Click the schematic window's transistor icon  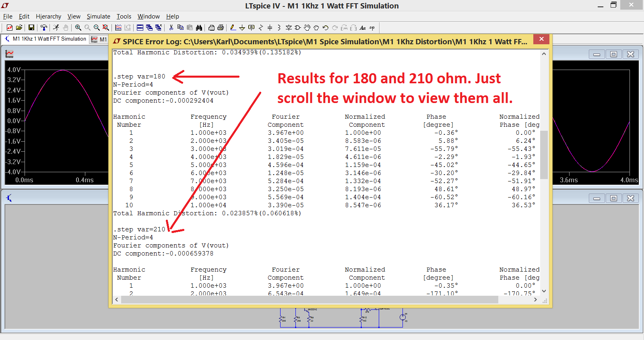pyautogui.click(x=9, y=198)
